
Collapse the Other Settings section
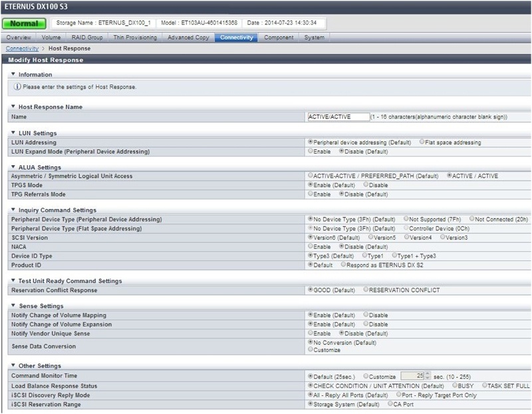click(13, 365)
